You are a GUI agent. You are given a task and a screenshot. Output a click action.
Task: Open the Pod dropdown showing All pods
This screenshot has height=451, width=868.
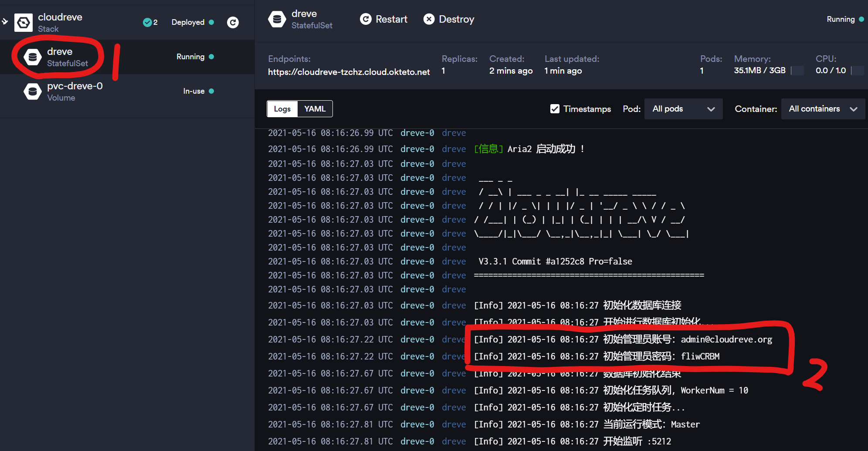coord(683,109)
